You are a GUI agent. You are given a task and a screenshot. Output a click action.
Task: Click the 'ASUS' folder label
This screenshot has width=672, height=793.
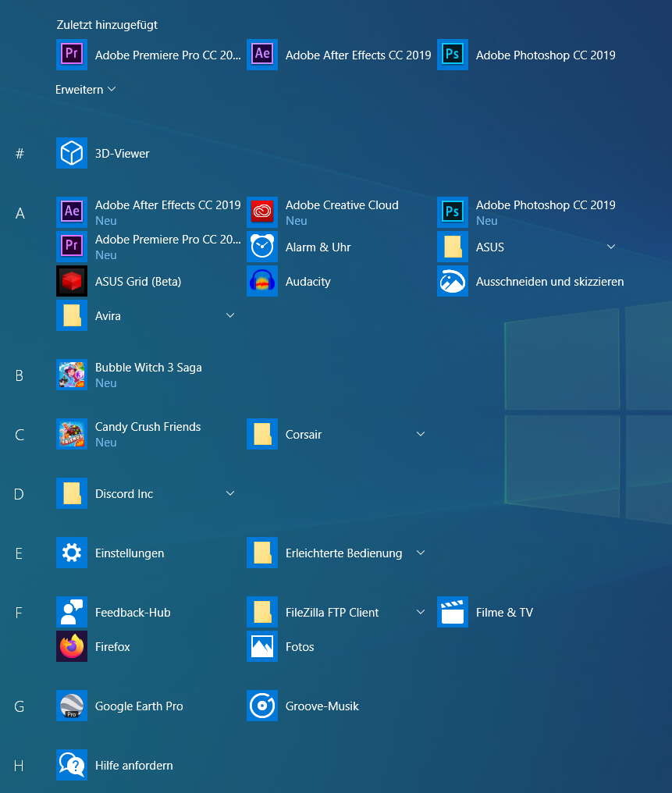490,247
